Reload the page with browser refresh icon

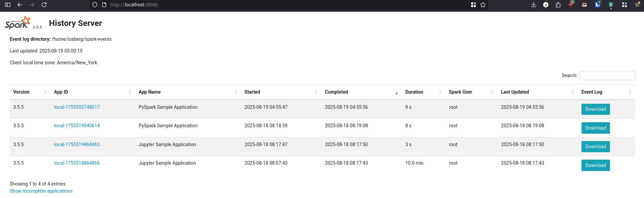click(44, 5)
